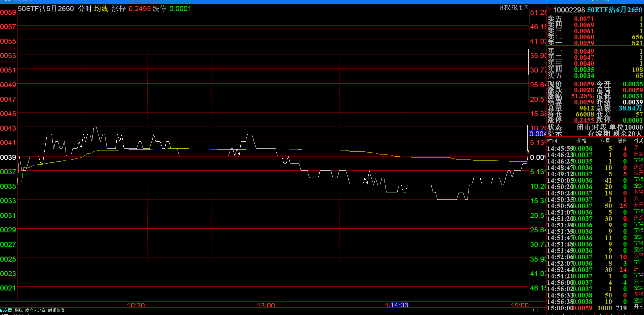Screen dimensions: 644x315
Task: Click the 持仓 value 66008
Action: pyautogui.click(x=585, y=115)
